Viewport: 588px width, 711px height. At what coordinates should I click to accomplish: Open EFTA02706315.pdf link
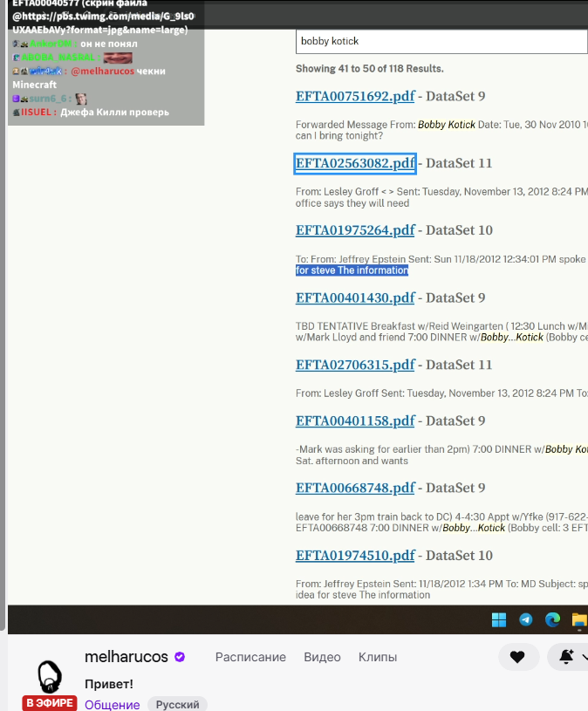pyautogui.click(x=355, y=365)
